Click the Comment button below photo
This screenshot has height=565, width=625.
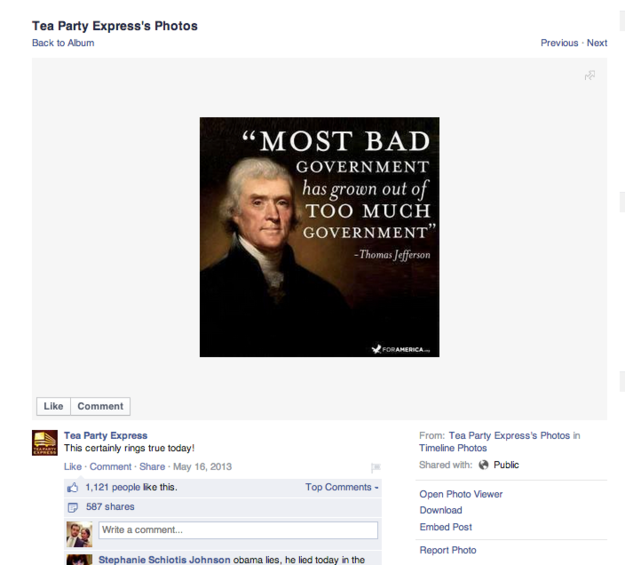pyautogui.click(x=100, y=406)
